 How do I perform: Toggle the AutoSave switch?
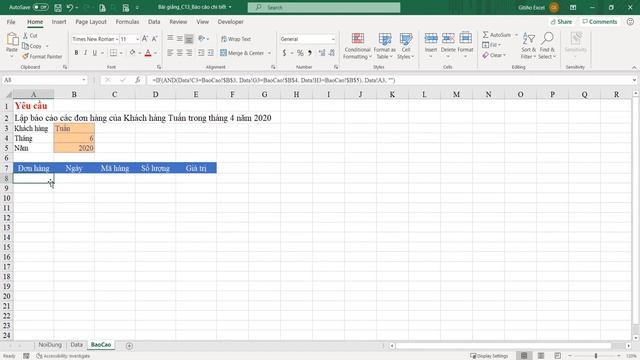point(40,7)
